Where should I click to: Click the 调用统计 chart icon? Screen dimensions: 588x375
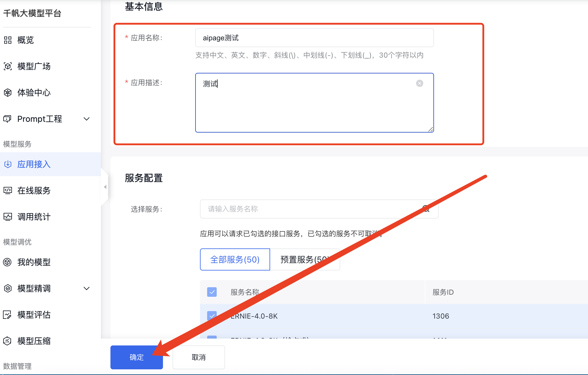tap(8, 217)
